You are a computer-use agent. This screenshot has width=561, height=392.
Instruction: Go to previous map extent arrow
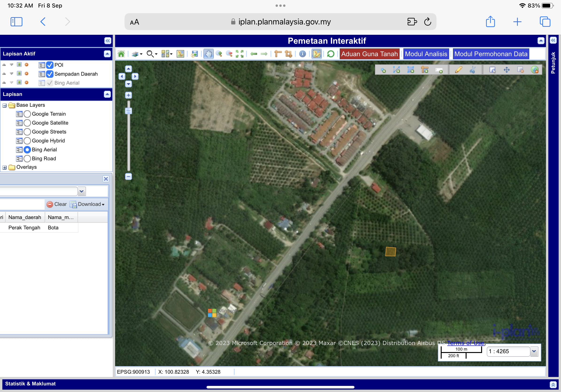click(254, 54)
